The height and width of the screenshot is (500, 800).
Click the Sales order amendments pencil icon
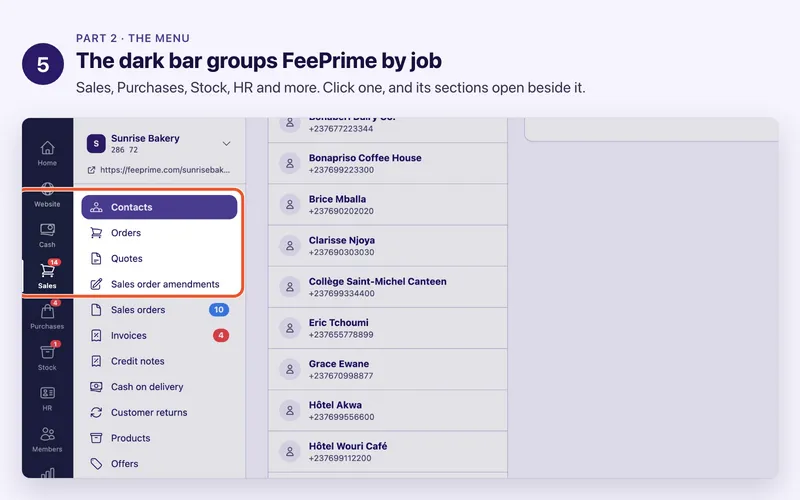click(x=96, y=284)
